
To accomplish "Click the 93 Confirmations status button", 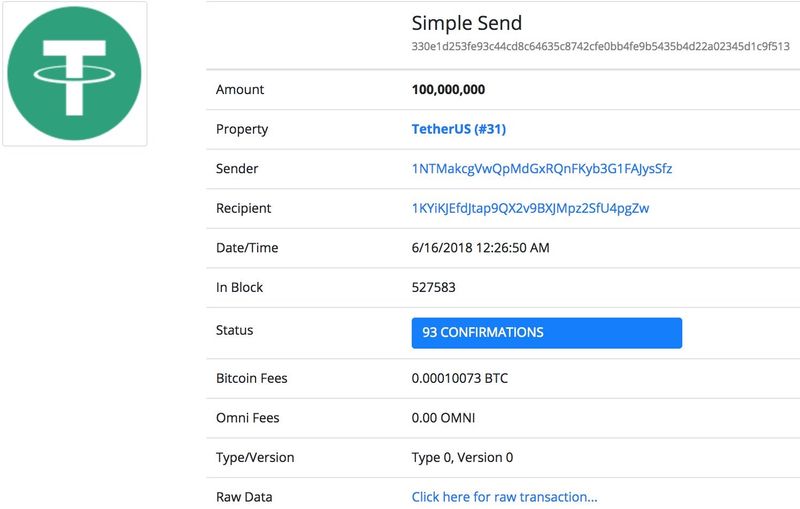I will click(x=546, y=333).
